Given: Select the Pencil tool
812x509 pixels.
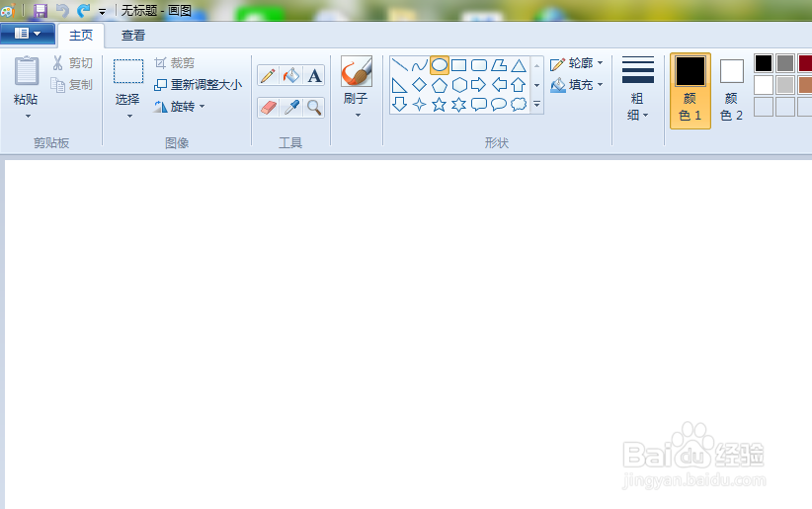Looking at the screenshot, I should (x=269, y=76).
